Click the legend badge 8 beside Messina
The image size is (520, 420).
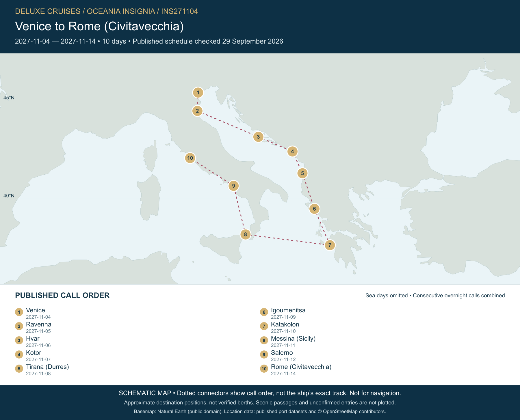click(264, 340)
